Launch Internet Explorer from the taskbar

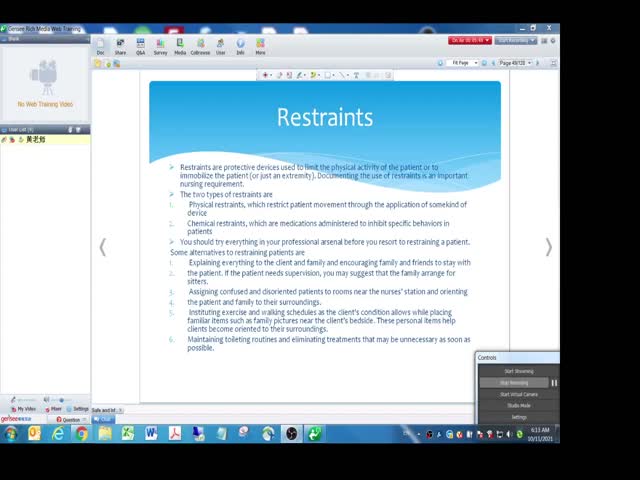click(x=58, y=433)
